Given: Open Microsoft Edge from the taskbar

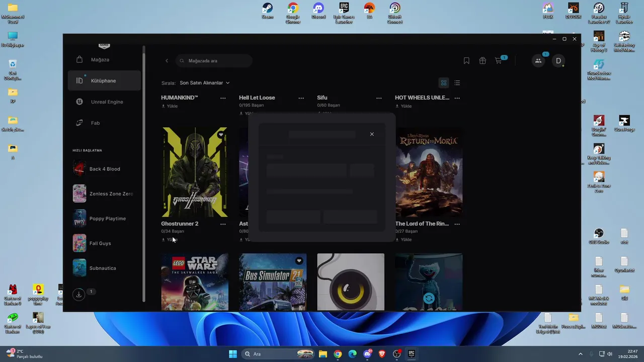Looking at the screenshot, I should pyautogui.click(x=352, y=354).
